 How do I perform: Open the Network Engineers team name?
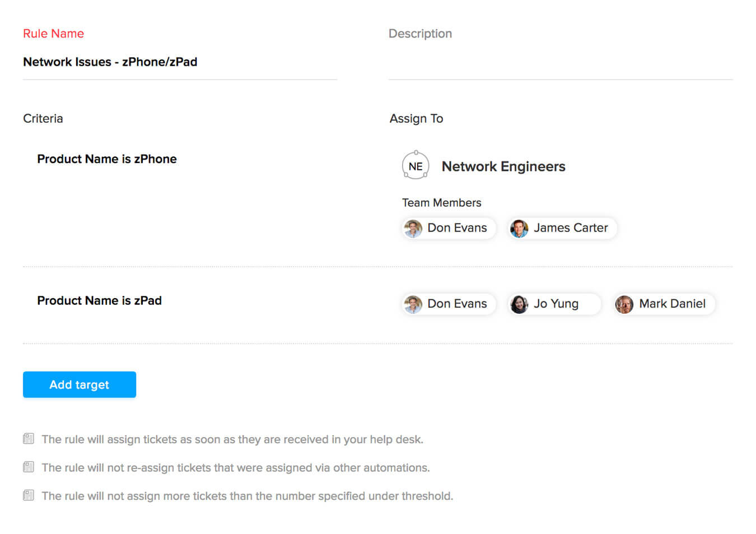pyautogui.click(x=503, y=166)
